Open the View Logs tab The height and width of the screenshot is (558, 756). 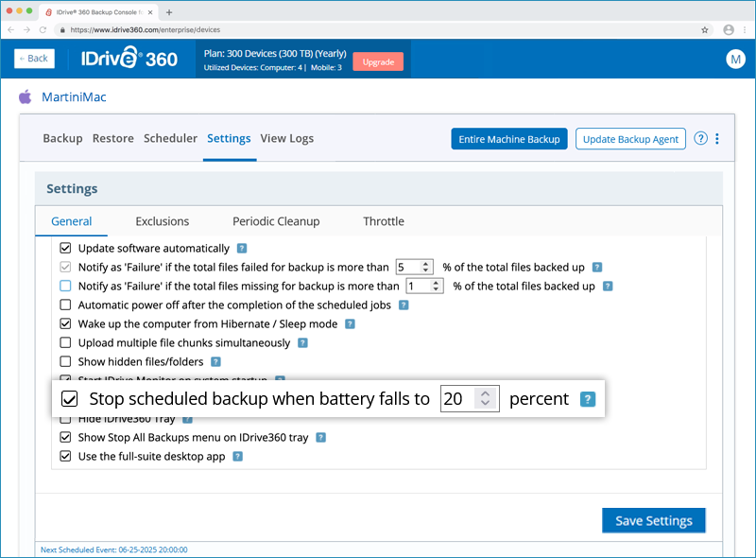pos(287,138)
